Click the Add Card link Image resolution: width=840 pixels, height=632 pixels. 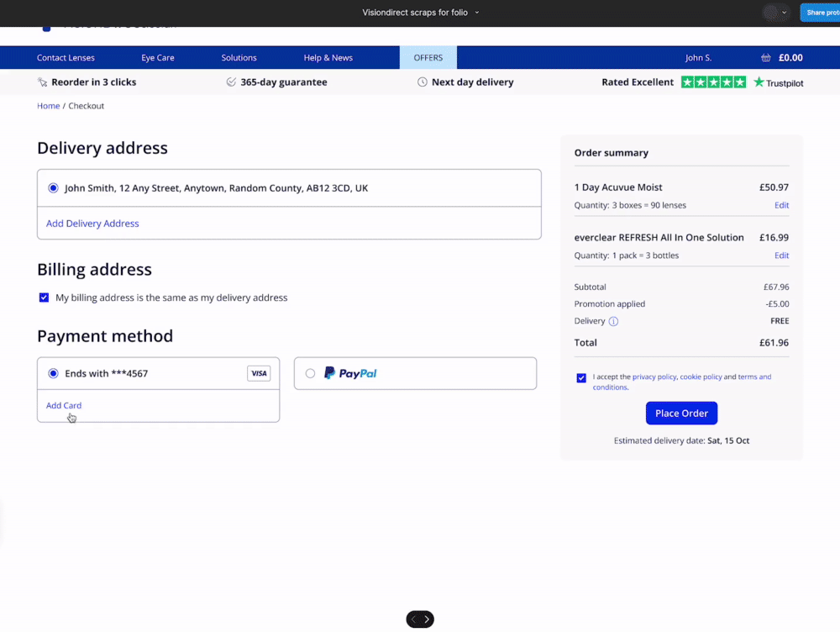63,404
